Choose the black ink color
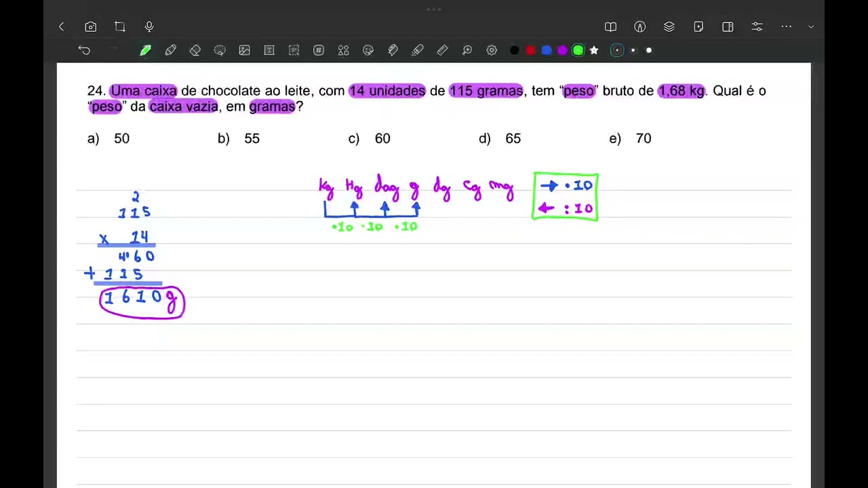This screenshot has width=868, height=488. click(x=514, y=50)
